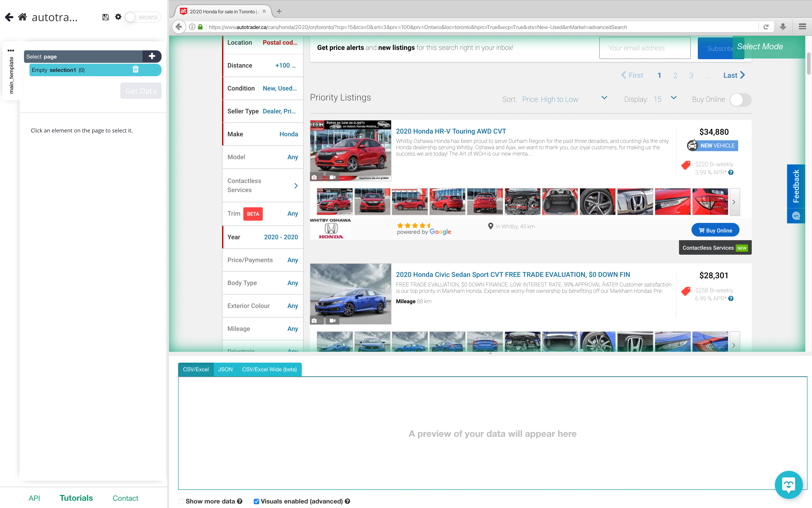Click the email address input field
This screenshot has height=508, width=812.
(x=645, y=48)
